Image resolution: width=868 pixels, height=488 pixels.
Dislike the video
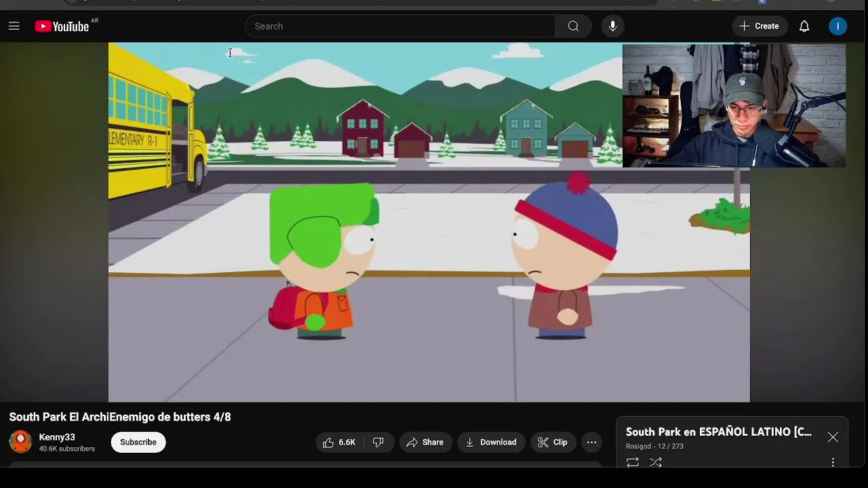378,442
